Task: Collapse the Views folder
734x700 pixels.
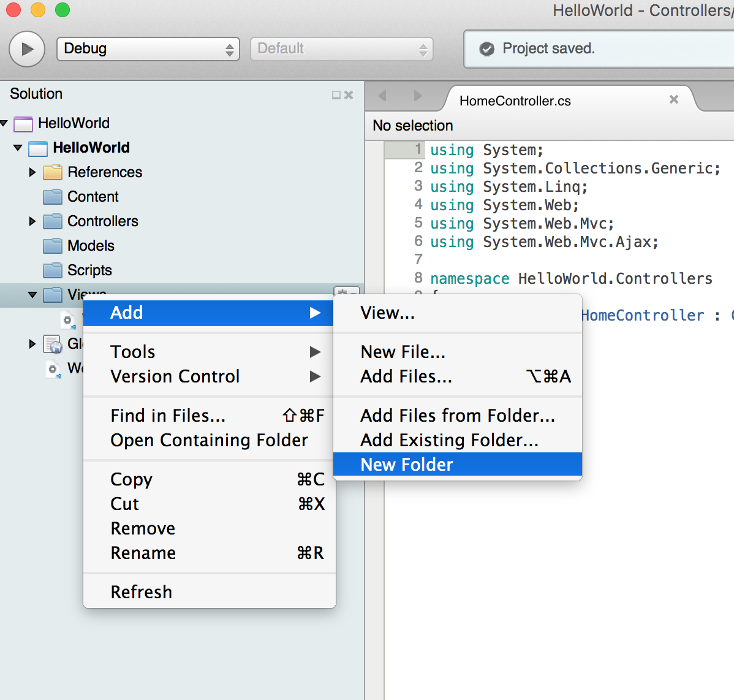Action: coord(32,294)
